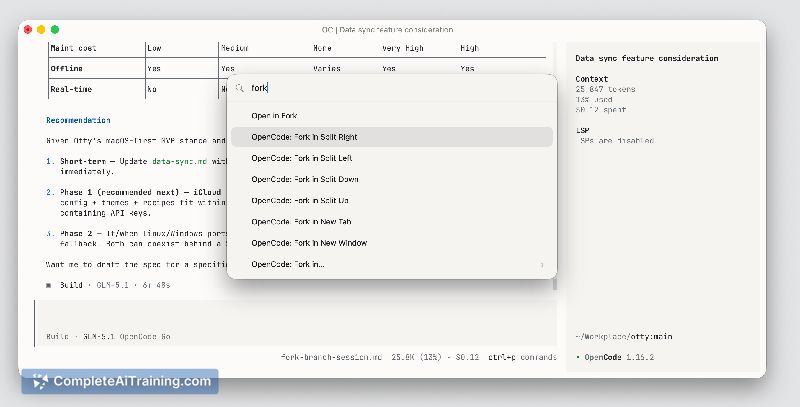
Task: Click the 'Maint cost' table row label
Action: click(73, 48)
